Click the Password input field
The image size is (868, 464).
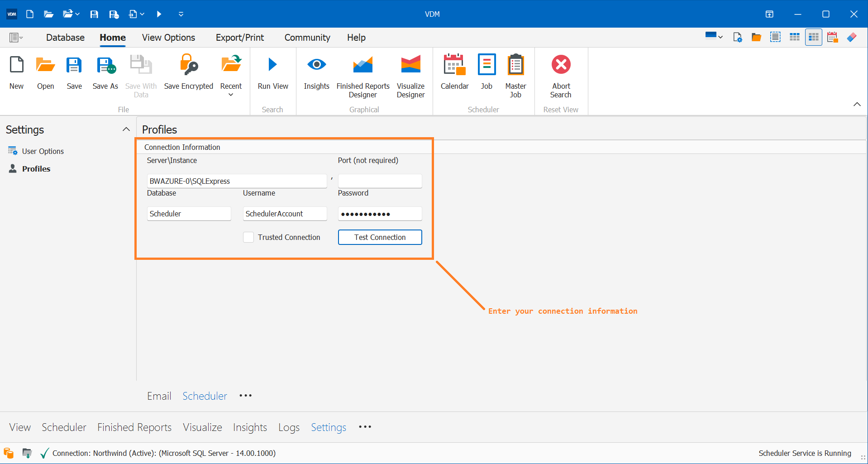tap(380, 214)
